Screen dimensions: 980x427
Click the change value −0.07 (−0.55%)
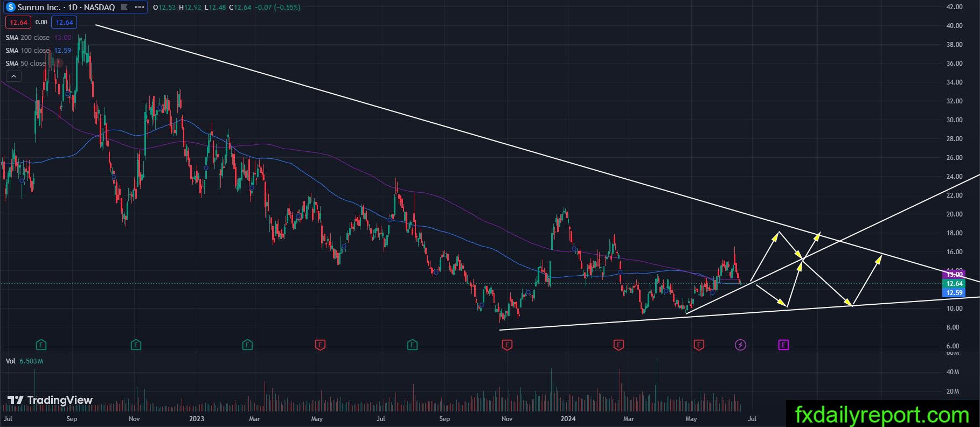pos(277,8)
